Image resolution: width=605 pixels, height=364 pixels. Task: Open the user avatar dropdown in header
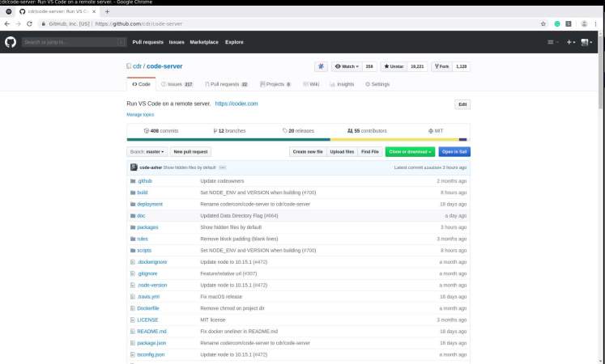(x=586, y=42)
